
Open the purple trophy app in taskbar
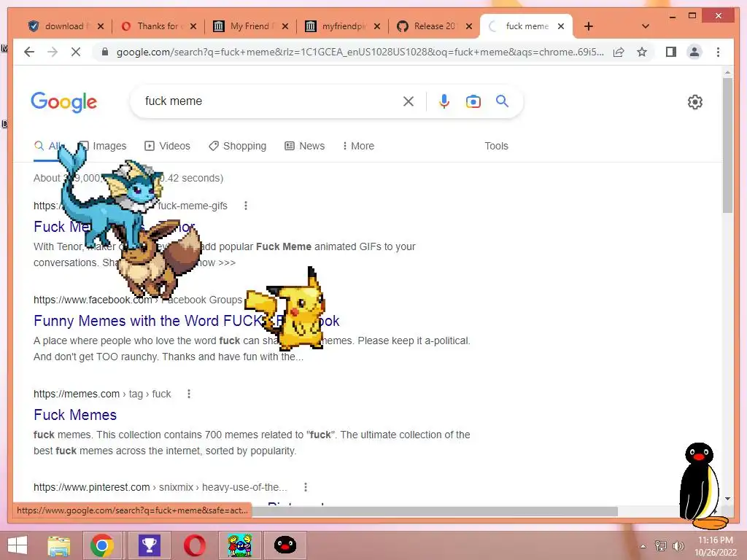coord(149,545)
